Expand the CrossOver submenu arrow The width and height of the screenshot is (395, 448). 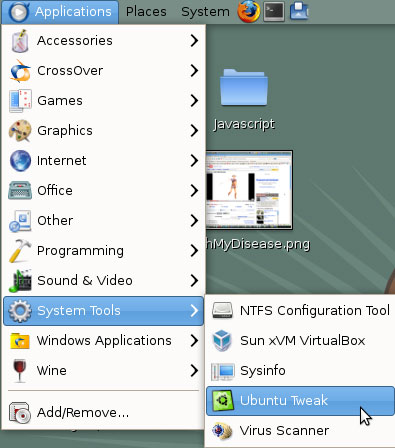(x=194, y=71)
